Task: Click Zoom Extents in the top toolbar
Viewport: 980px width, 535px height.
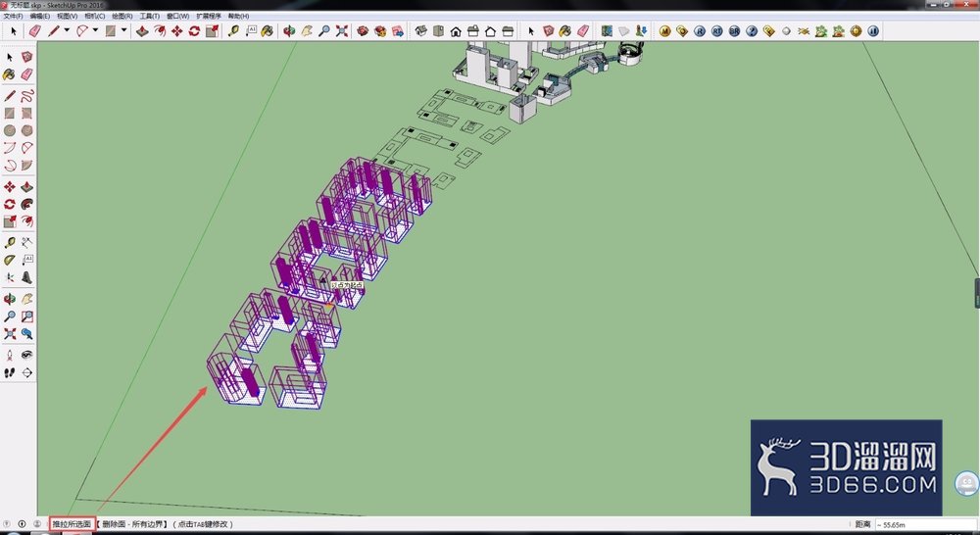Action: (x=341, y=30)
